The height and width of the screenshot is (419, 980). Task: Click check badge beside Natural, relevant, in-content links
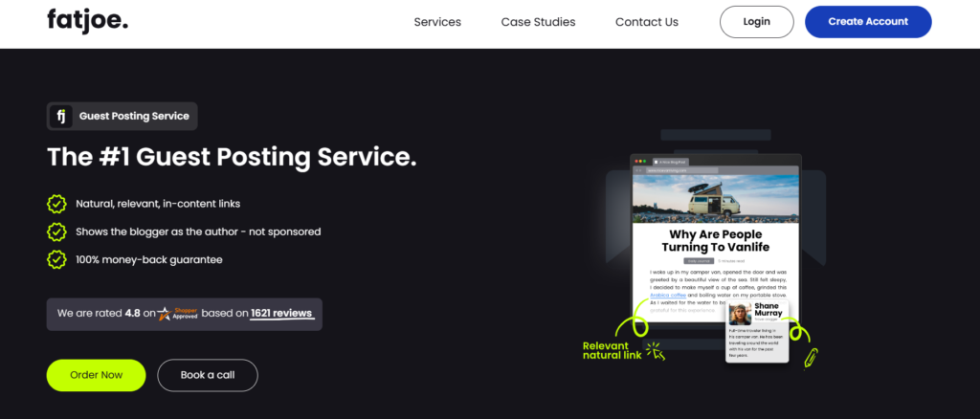[x=56, y=204]
